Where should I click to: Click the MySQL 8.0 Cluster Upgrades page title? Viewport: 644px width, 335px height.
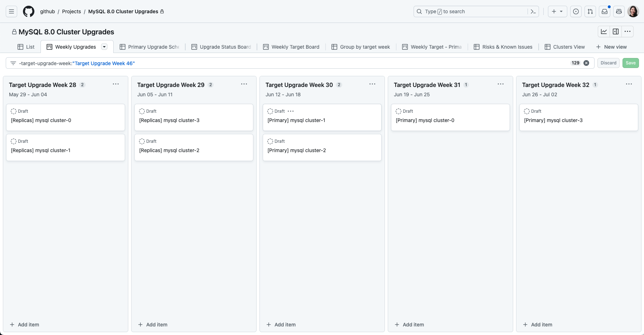66,32
